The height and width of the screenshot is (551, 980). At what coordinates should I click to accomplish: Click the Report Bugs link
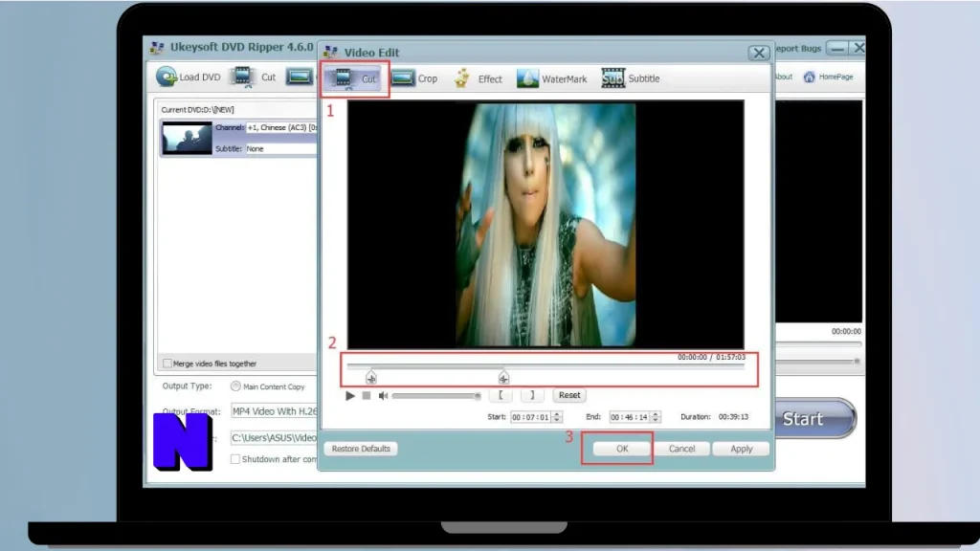point(798,48)
